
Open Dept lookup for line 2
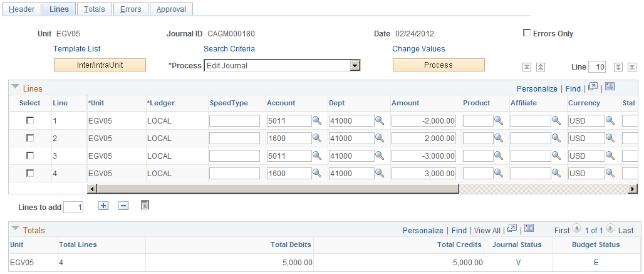tap(380, 138)
